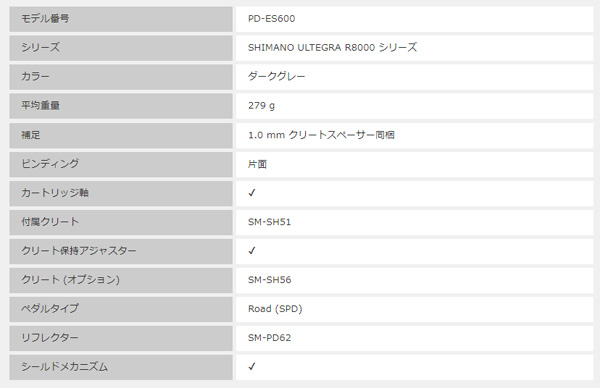This screenshot has width=600, height=388.
Task: Click the Road (SPD) pedal type value
Action: pyautogui.click(x=275, y=309)
